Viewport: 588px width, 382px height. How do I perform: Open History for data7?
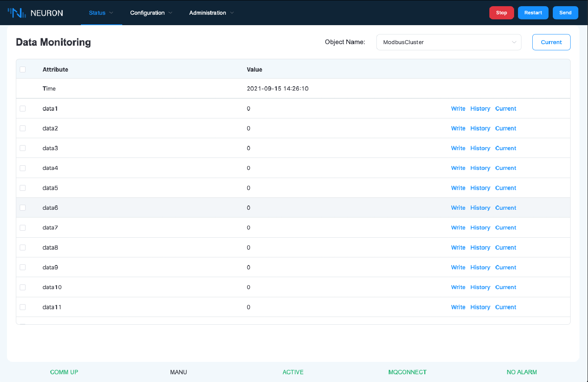click(480, 228)
